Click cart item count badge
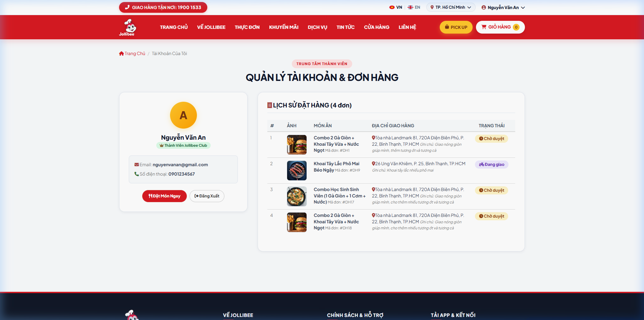 tap(516, 27)
